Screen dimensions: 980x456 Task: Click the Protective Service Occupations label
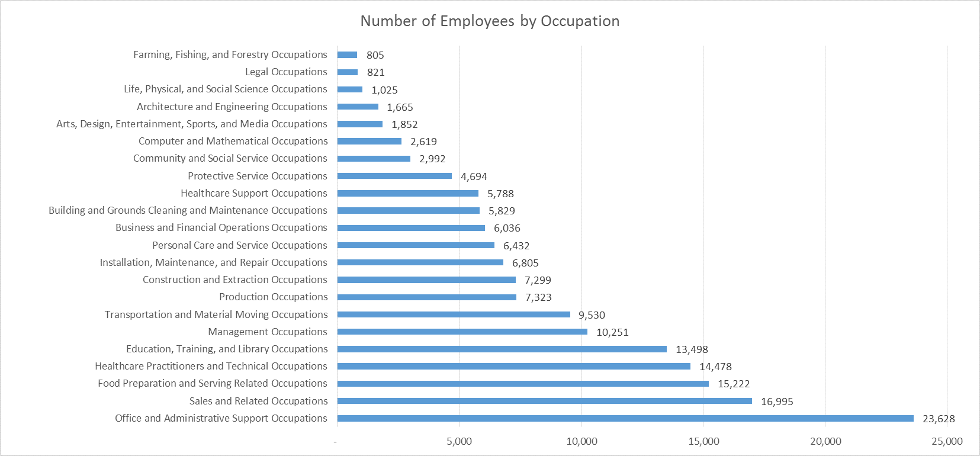257,176
